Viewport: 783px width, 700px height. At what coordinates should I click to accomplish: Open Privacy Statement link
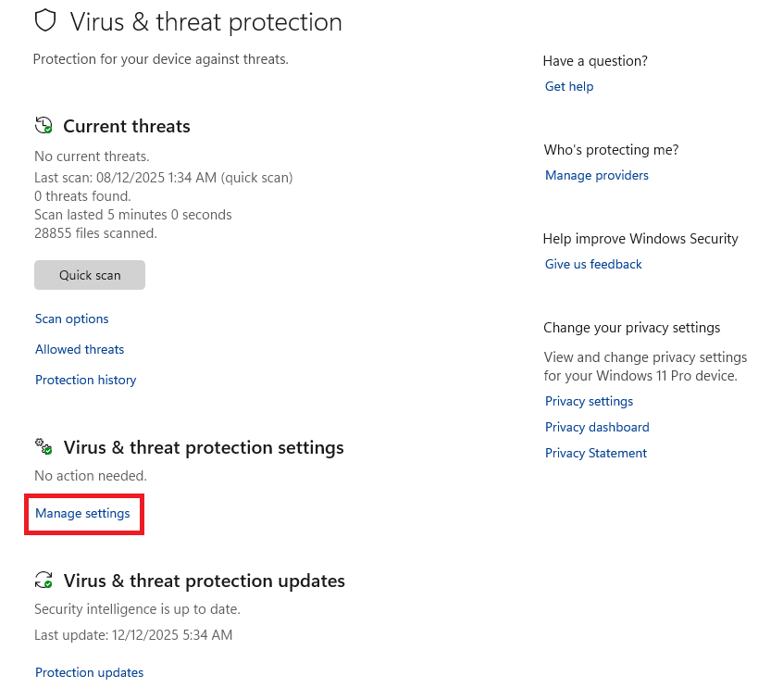click(x=596, y=453)
